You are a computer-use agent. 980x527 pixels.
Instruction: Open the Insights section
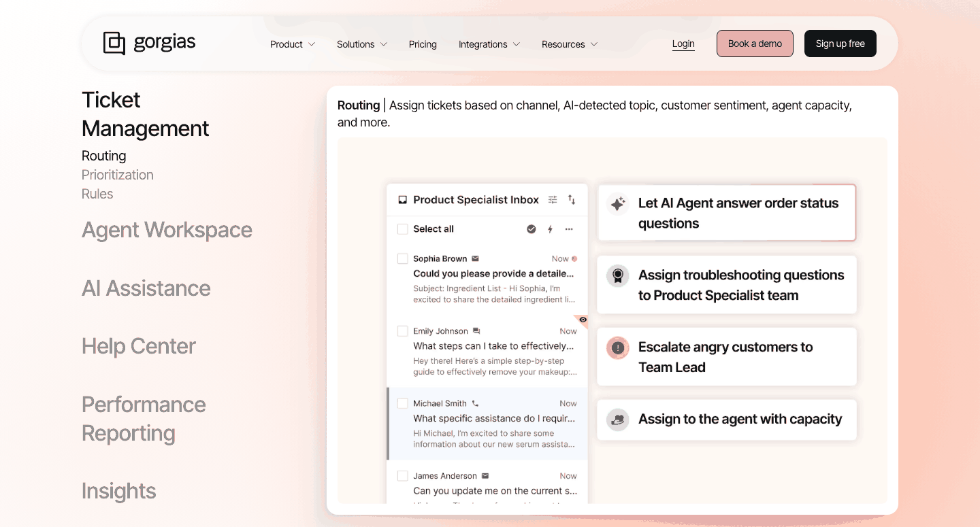pyautogui.click(x=119, y=491)
